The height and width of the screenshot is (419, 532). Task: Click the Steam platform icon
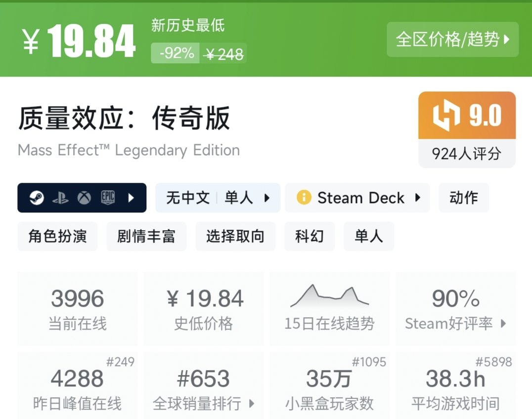36,198
